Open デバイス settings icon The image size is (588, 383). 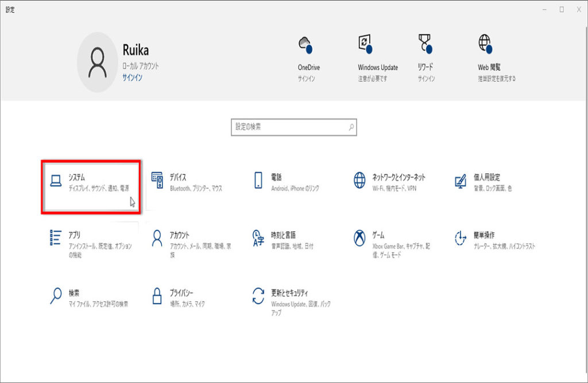click(157, 181)
